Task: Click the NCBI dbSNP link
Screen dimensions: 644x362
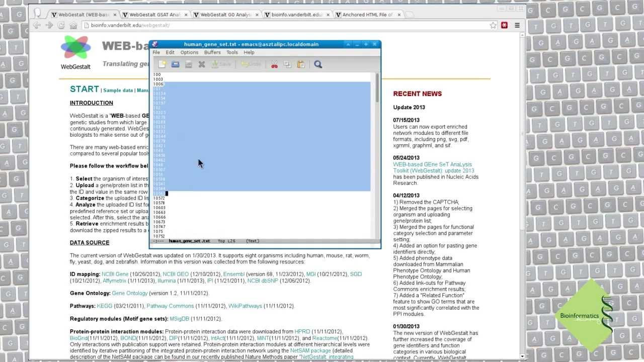Action: [x=263, y=281]
